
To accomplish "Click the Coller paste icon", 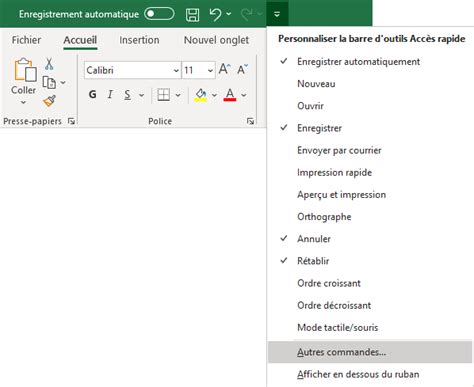I will point(25,70).
